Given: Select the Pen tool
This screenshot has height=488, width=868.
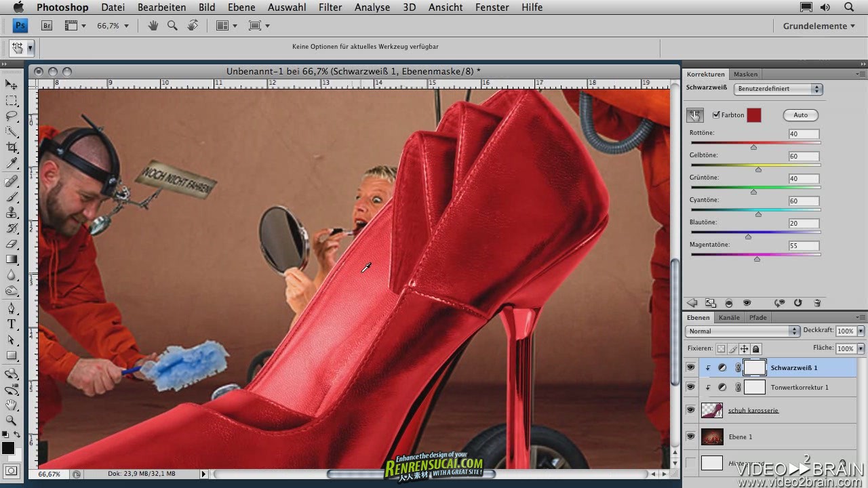Looking at the screenshot, I should [x=12, y=308].
